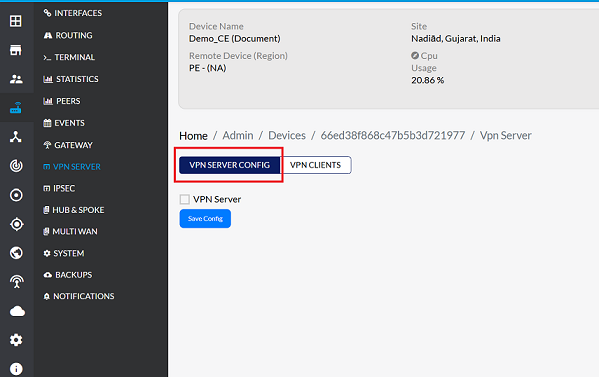Switch to VPN SERVER CONFIG tab

tap(229, 165)
